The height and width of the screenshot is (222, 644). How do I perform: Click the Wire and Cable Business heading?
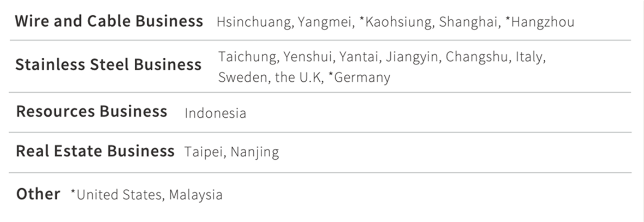(x=109, y=22)
